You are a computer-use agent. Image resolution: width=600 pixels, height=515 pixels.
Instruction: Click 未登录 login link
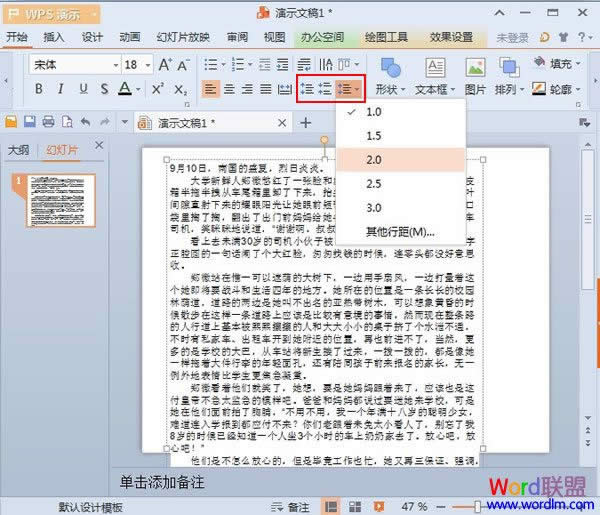click(512, 37)
